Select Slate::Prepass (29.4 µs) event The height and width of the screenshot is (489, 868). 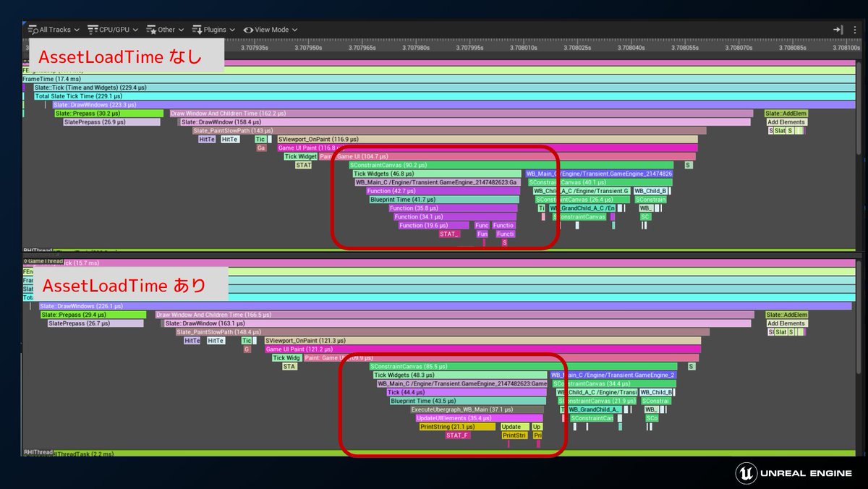(94, 315)
